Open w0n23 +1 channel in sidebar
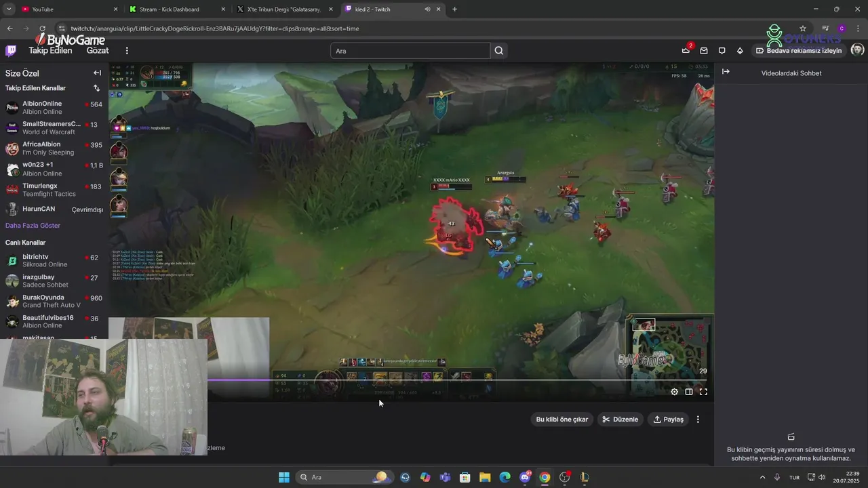 click(54, 169)
